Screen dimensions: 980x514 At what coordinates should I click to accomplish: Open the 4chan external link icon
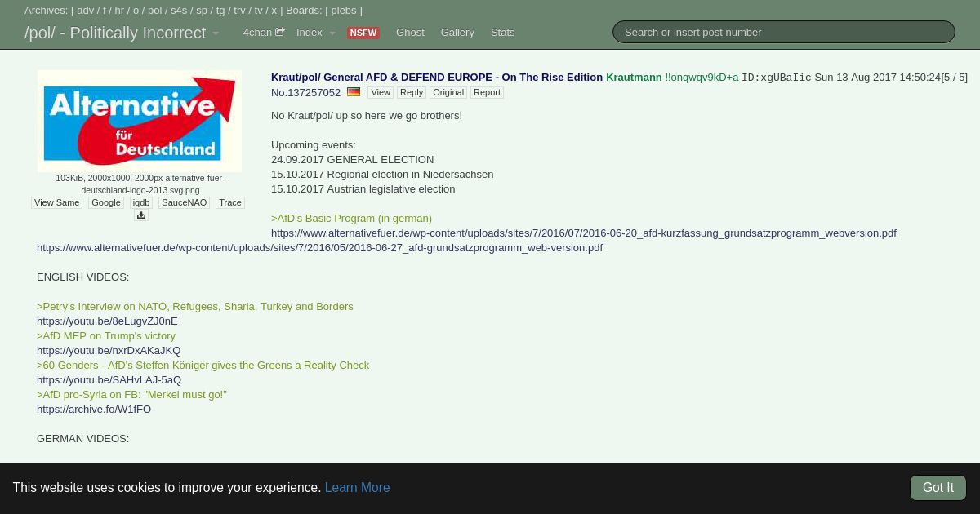point(280,32)
